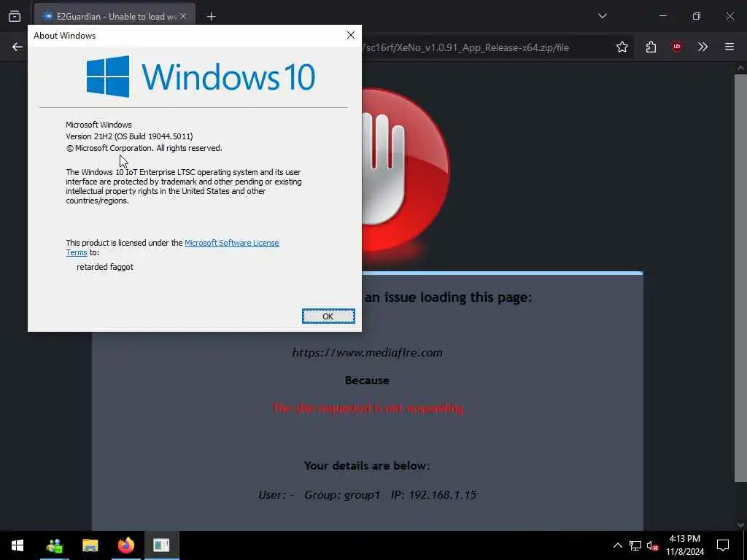Open the clock showing 4:13 PM
Viewport: 747px width, 560px height.
(x=685, y=545)
